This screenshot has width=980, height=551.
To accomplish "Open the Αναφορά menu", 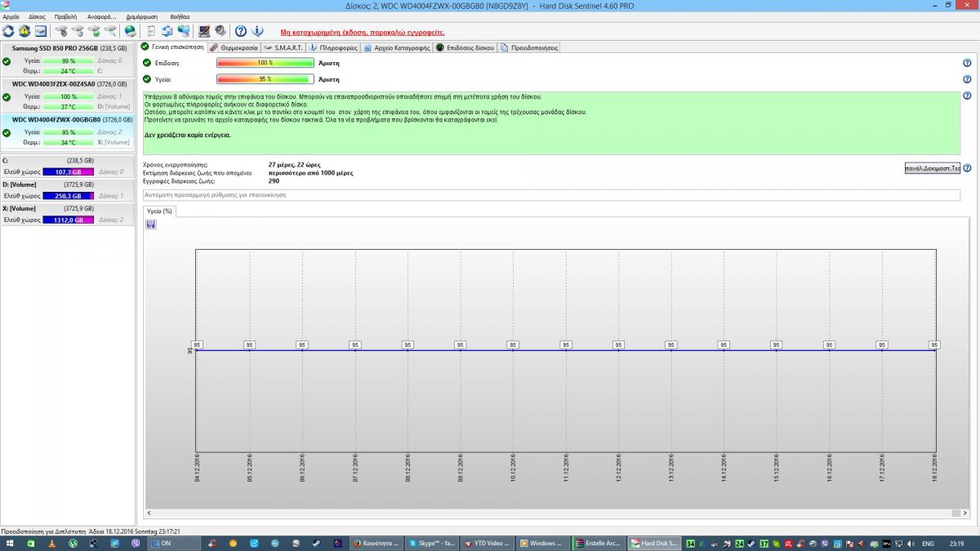I will 102,16.
